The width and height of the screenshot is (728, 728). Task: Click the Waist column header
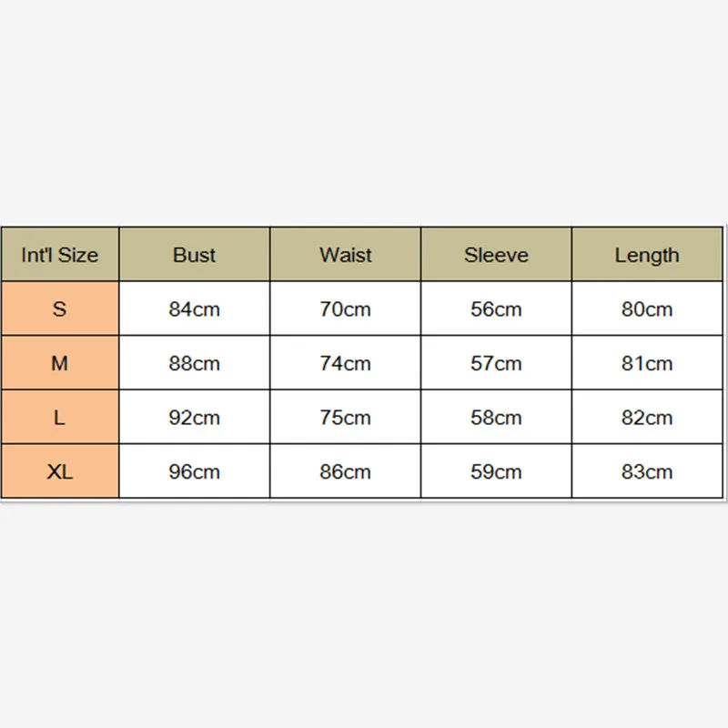coord(345,255)
